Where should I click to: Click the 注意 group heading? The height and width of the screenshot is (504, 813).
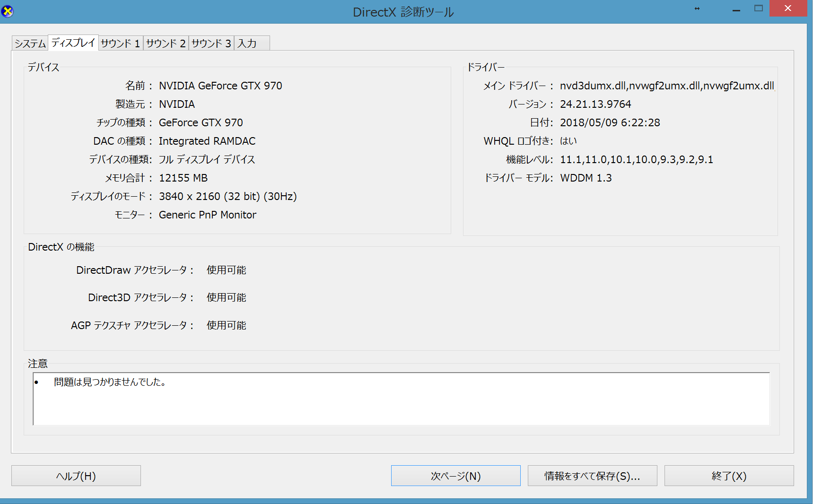coord(38,364)
